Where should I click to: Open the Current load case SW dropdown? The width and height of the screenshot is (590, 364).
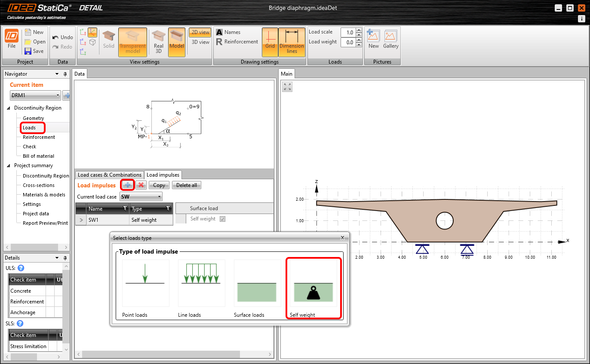[141, 197]
